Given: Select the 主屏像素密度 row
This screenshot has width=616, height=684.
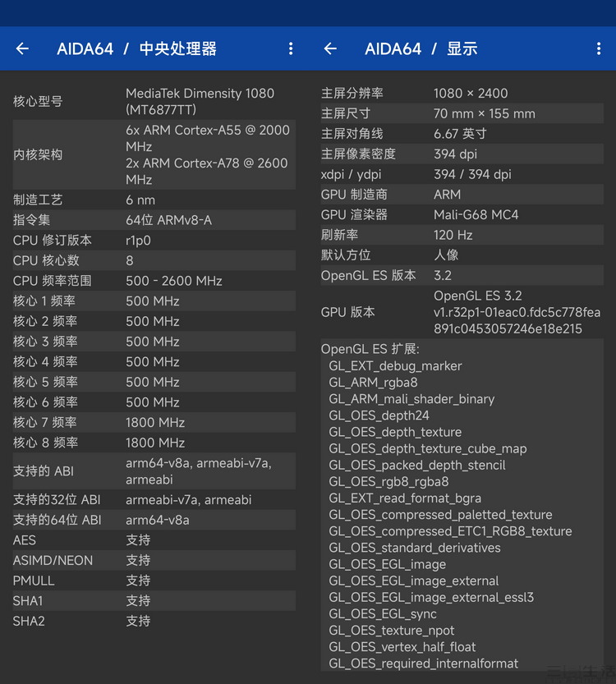Looking at the screenshot, I should (462, 154).
